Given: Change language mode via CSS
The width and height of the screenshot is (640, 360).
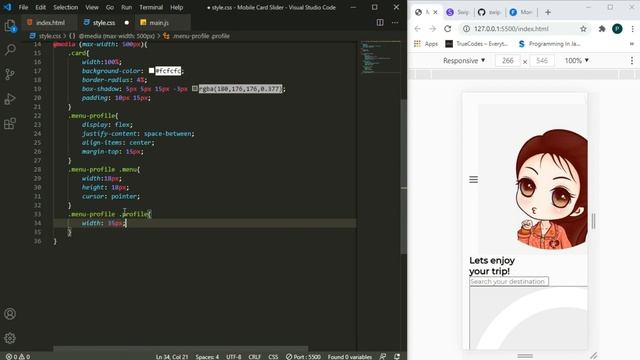Looking at the screenshot, I should 273,356.
